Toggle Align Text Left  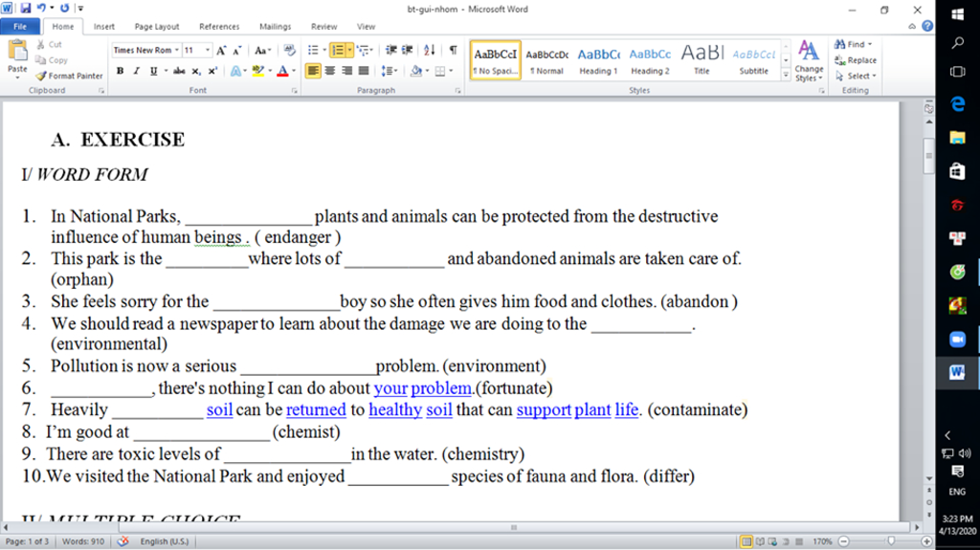[313, 71]
